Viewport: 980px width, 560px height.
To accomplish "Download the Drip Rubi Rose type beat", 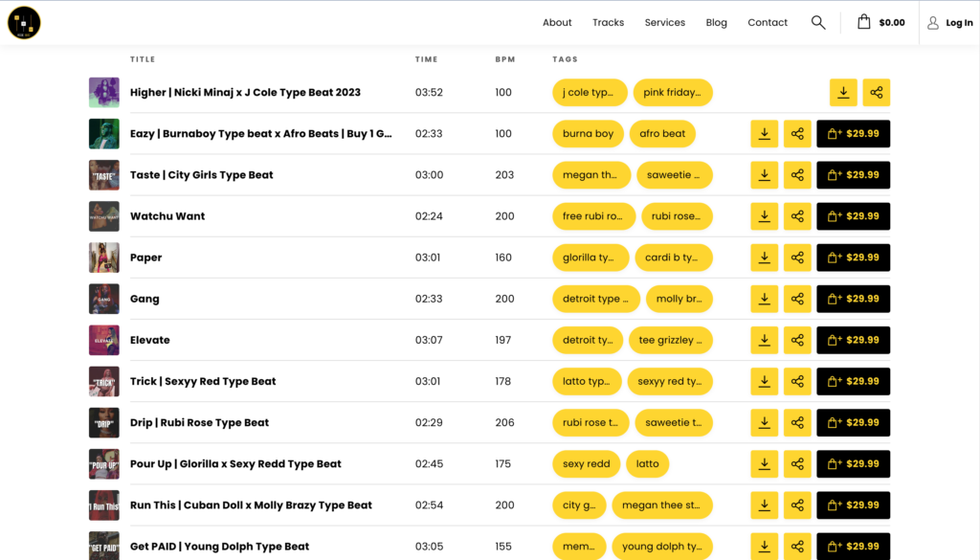I will coord(765,422).
